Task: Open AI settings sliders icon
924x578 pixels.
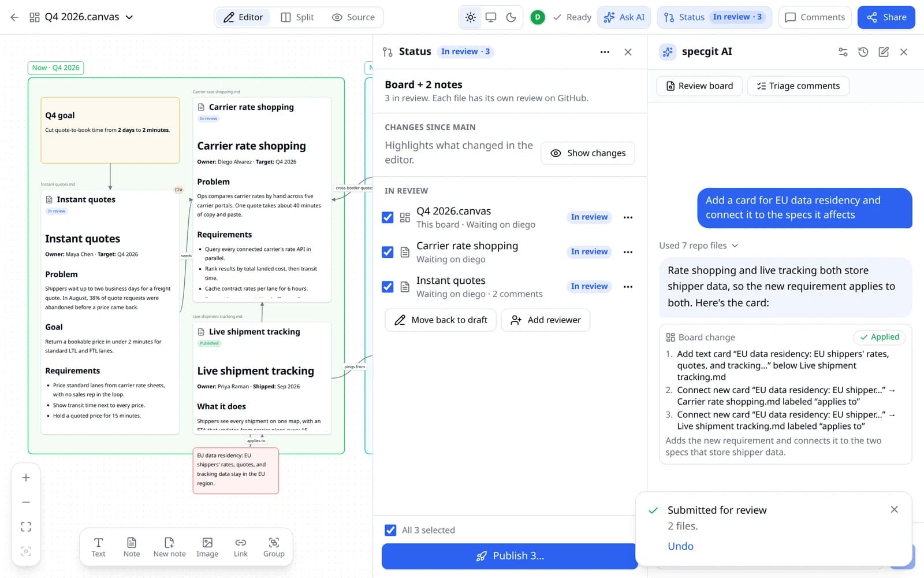Action: (843, 52)
